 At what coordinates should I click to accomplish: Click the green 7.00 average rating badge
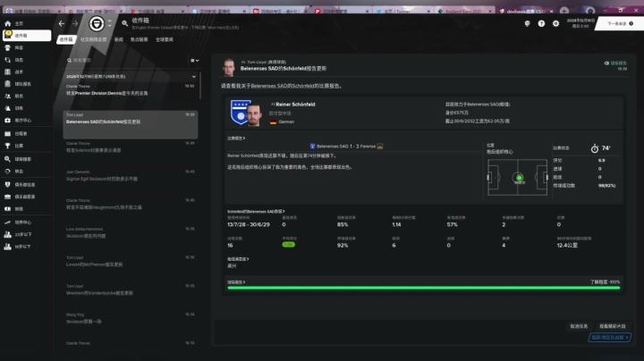point(288,245)
